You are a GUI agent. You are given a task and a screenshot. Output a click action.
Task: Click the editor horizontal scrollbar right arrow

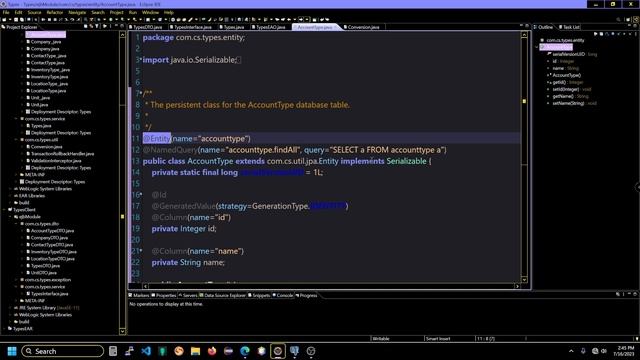point(517,286)
